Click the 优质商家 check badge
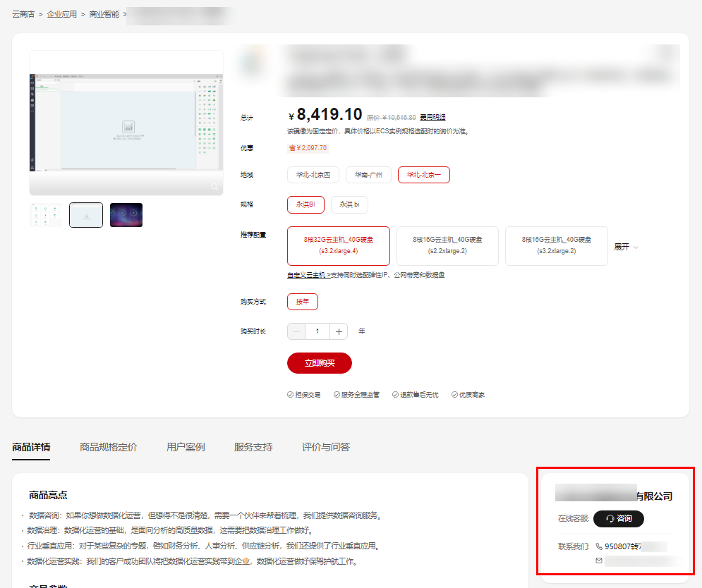This screenshot has width=702, height=588. (468, 395)
